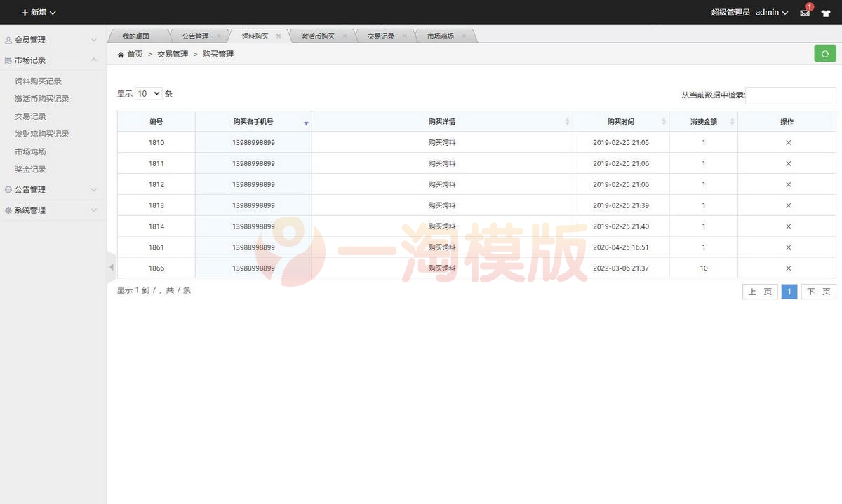Select purchase time 2019-02-25 21:39
The width and height of the screenshot is (842, 504).
pyautogui.click(x=621, y=205)
